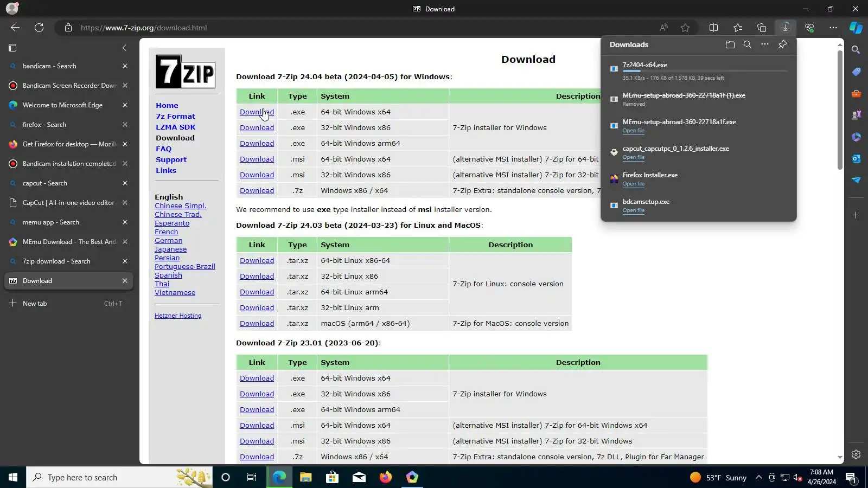868x488 pixels.
Task: Go to the 7-Zip FAQ page
Action: (x=163, y=149)
